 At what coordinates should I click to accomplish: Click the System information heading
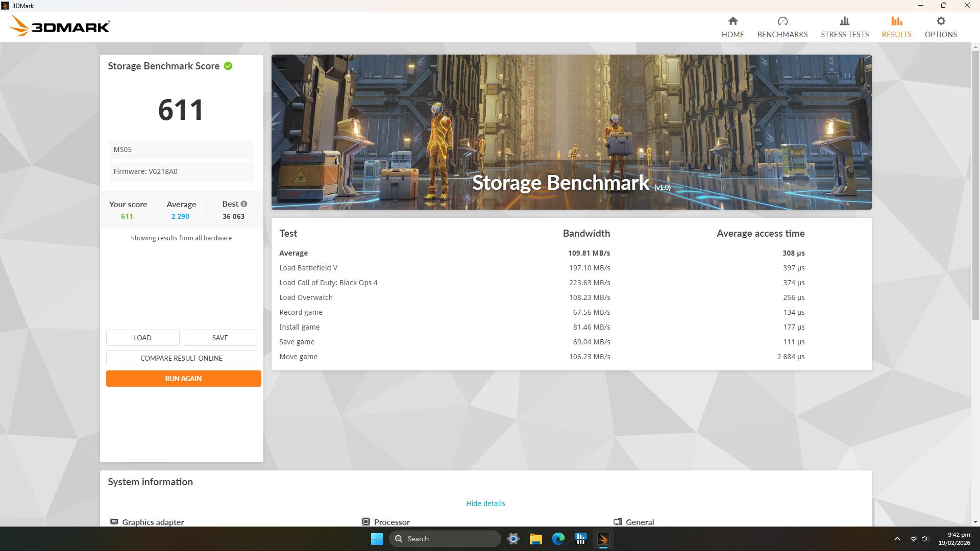pos(150,482)
